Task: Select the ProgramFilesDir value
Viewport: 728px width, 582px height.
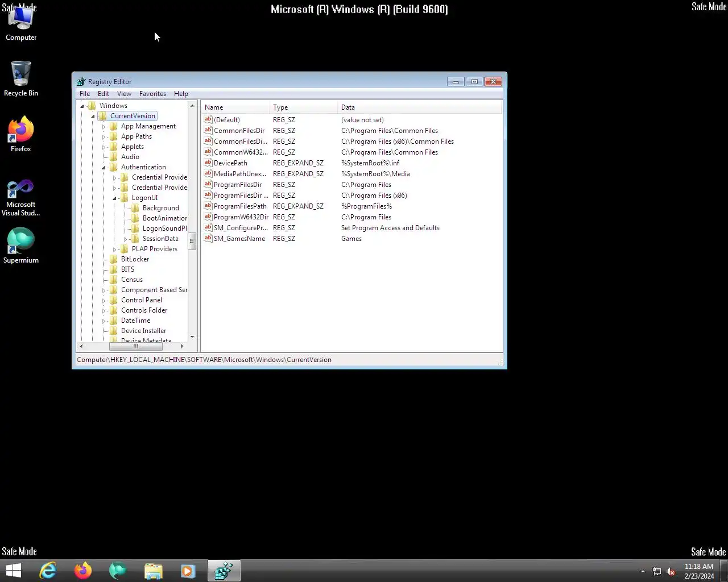Action: tap(238, 185)
